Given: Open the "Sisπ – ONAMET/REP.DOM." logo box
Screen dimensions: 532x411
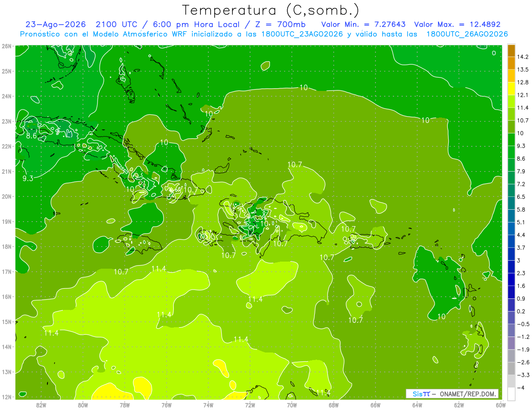Looking at the screenshot, I should point(452,394).
